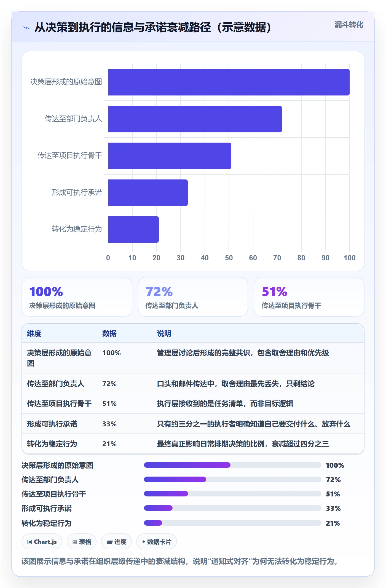Click the 形成可执行承诺 33% progress bar
Screen dimensions: 386x588
(233, 508)
